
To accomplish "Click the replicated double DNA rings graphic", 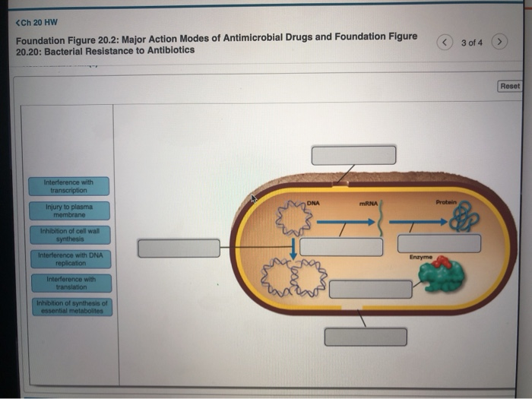I will tap(294, 277).
